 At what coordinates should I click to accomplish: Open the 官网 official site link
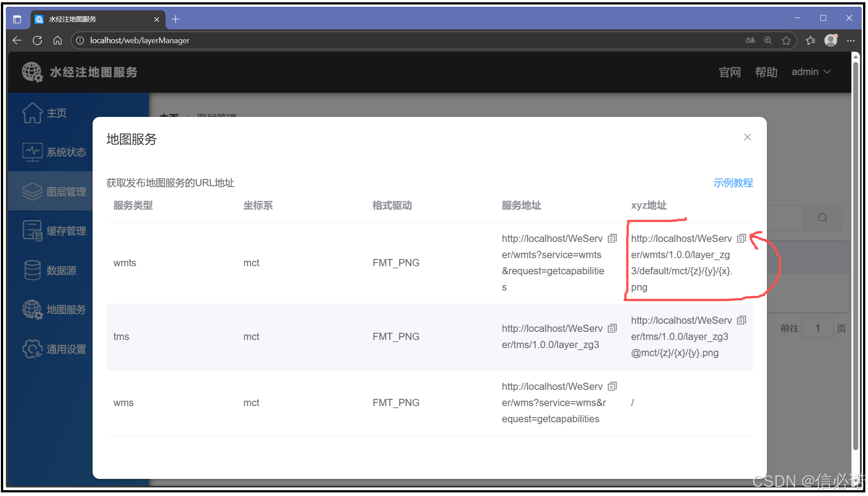point(730,72)
